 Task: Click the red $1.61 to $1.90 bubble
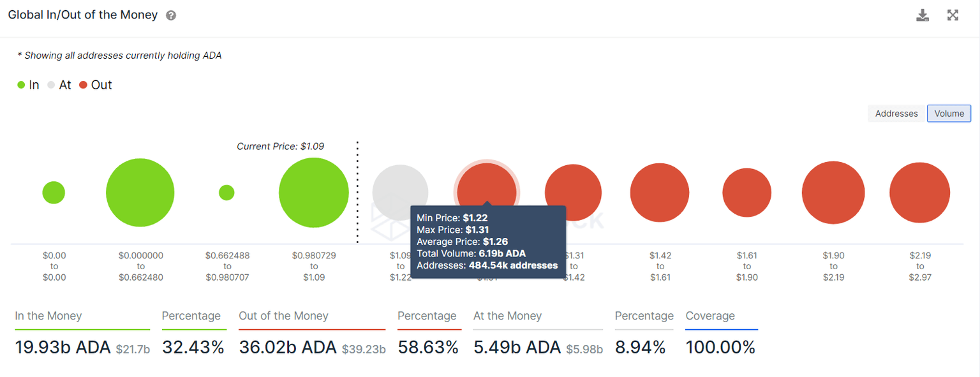[x=747, y=193]
